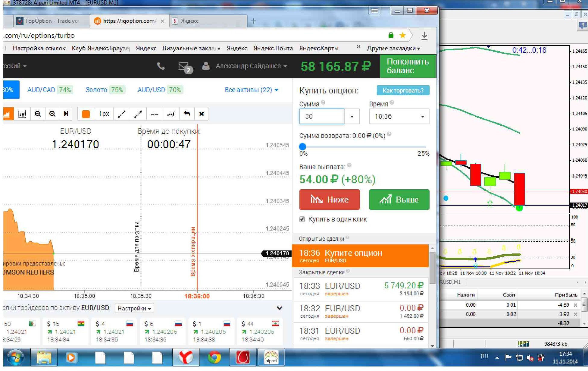Jump chart to latest price

point(66,114)
